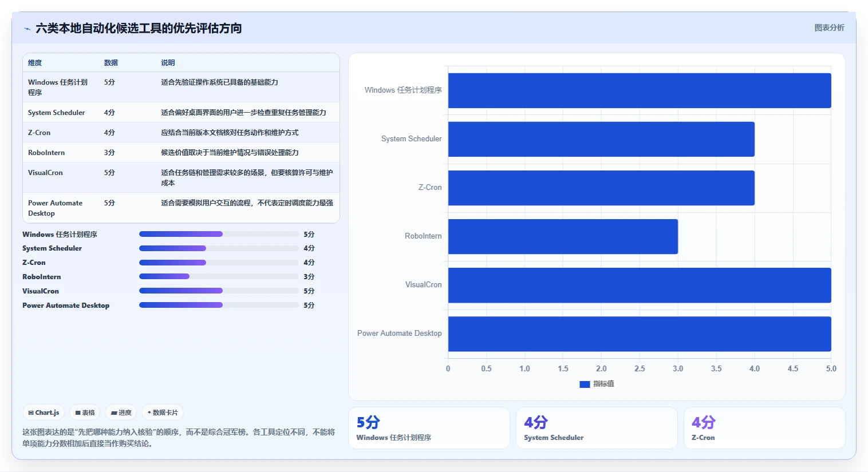Click the RoboIntern bar in the chart
The image size is (868, 472).
click(x=563, y=236)
